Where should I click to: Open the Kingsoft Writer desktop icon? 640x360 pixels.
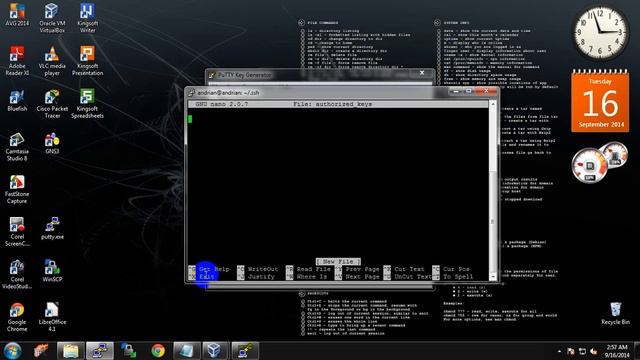coord(87,18)
